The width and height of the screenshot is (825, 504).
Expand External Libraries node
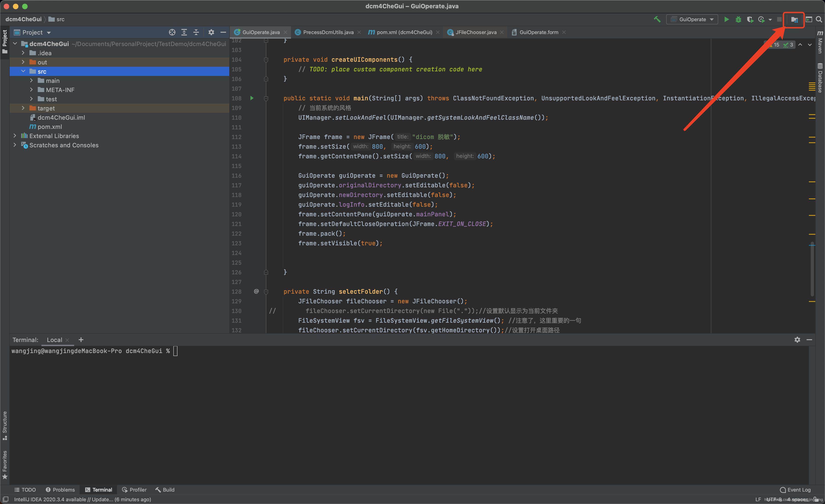click(x=15, y=136)
